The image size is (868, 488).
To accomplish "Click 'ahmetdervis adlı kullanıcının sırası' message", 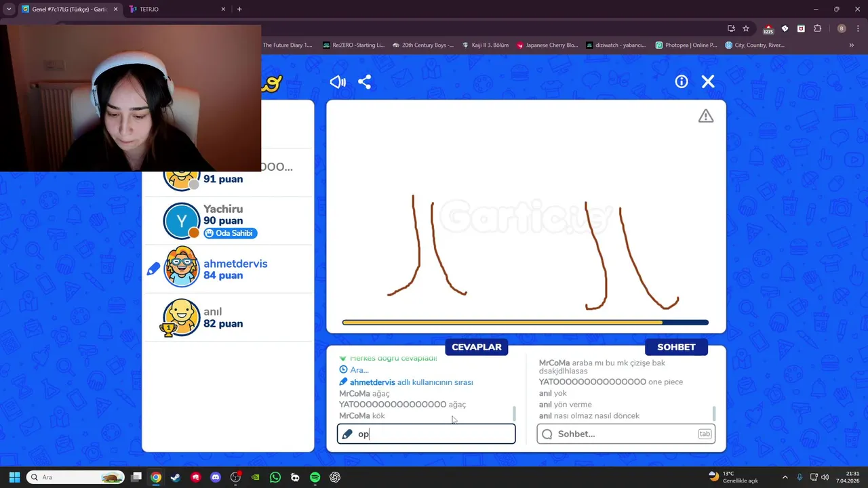I will point(406,382).
